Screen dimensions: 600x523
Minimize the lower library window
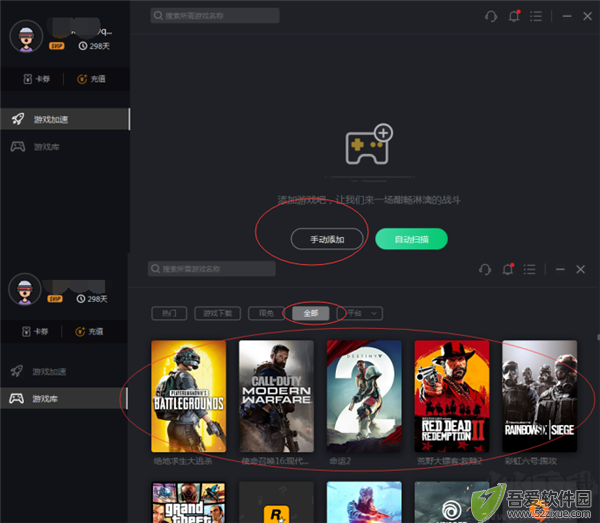pos(560,269)
